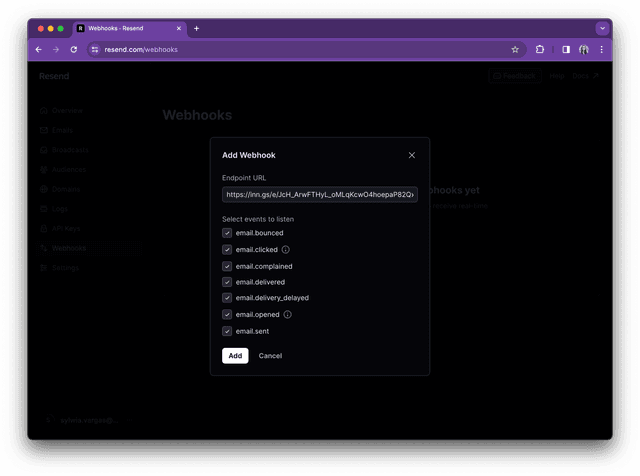Click the Add button

235,356
